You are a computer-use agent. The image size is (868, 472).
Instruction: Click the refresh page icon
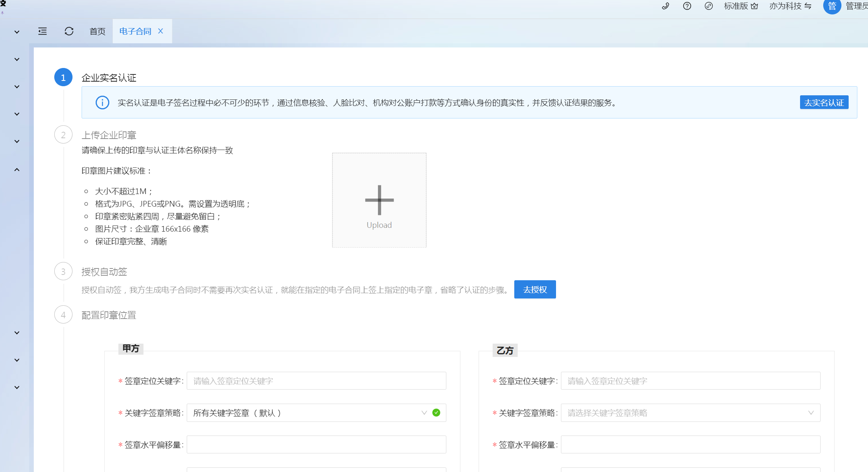(x=69, y=31)
